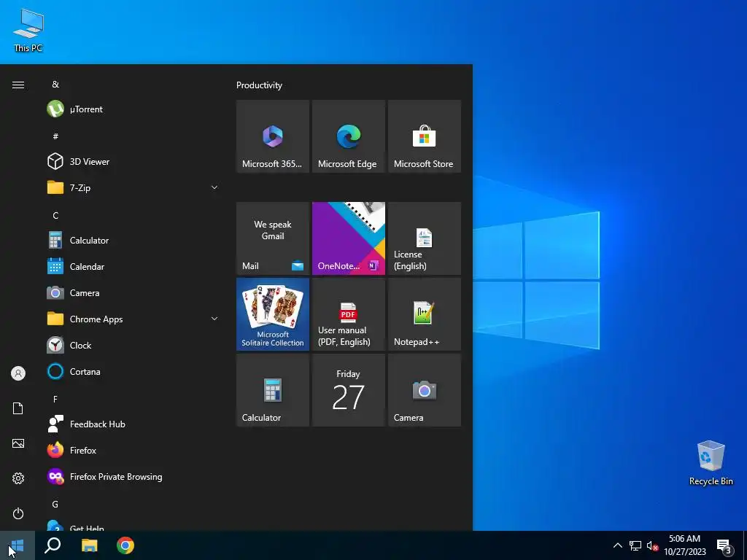This screenshot has width=747, height=560.
Task: Open Pictures from Start sidebar
Action: tap(18, 443)
